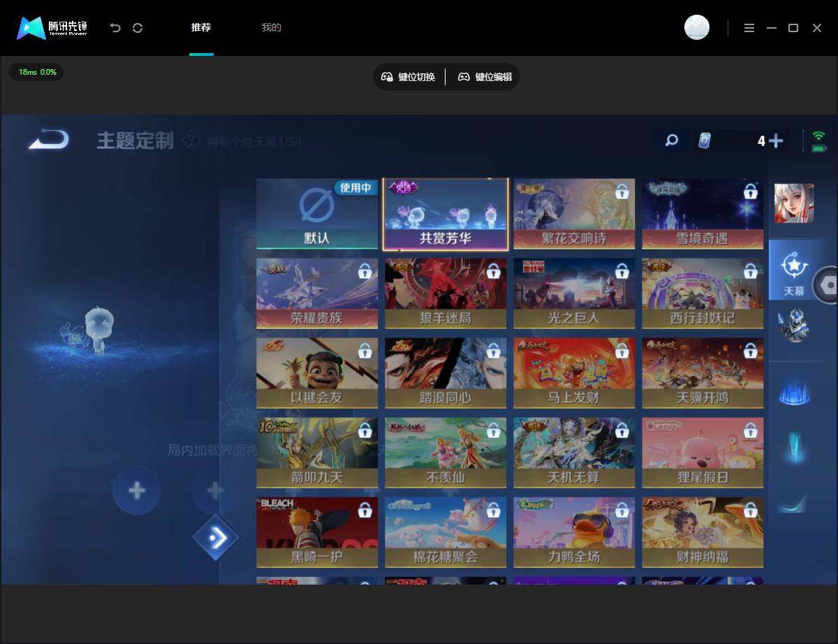Open the blue glowing ring sidebar tab
The height and width of the screenshot is (644, 838).
(794, 393)
